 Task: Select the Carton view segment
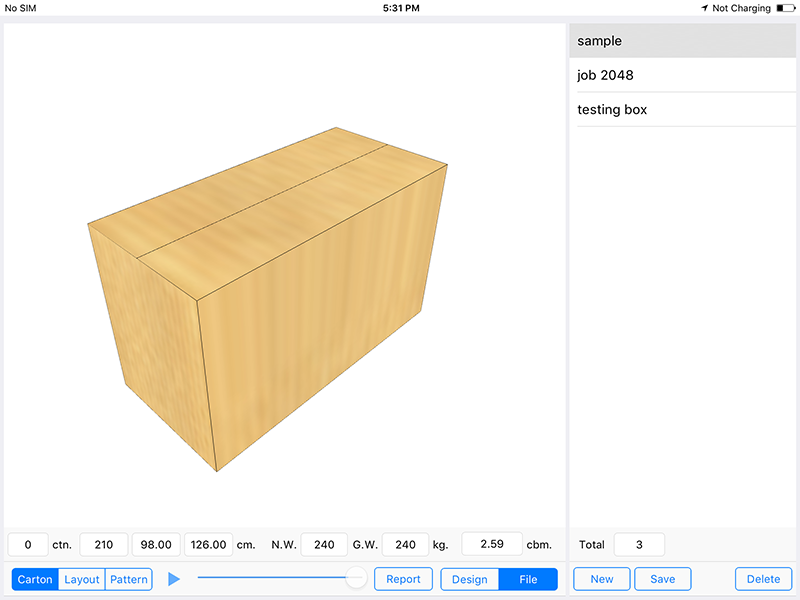(35, 579)
